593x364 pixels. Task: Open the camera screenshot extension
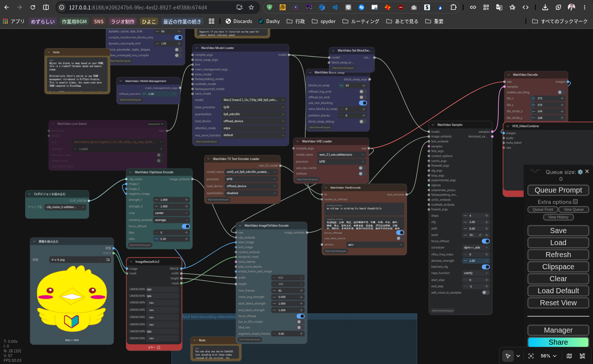coord(414,7)
